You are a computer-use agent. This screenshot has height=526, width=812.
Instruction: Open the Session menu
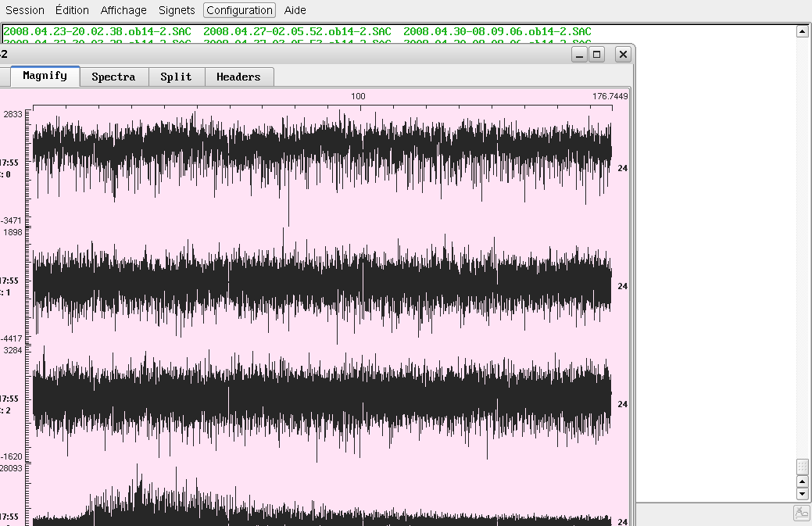[25, 10]
